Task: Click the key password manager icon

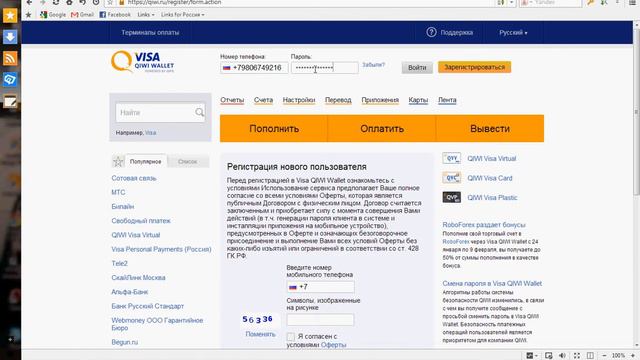Action: (x=590, y=2)
